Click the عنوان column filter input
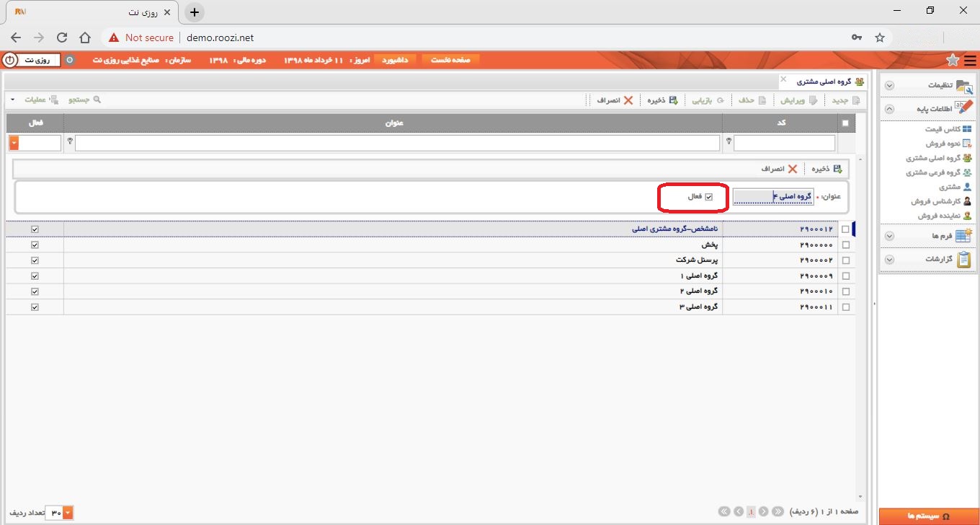The width and height of the screenshot is (980, 525). pyautogui.click(x=397, y=143)
